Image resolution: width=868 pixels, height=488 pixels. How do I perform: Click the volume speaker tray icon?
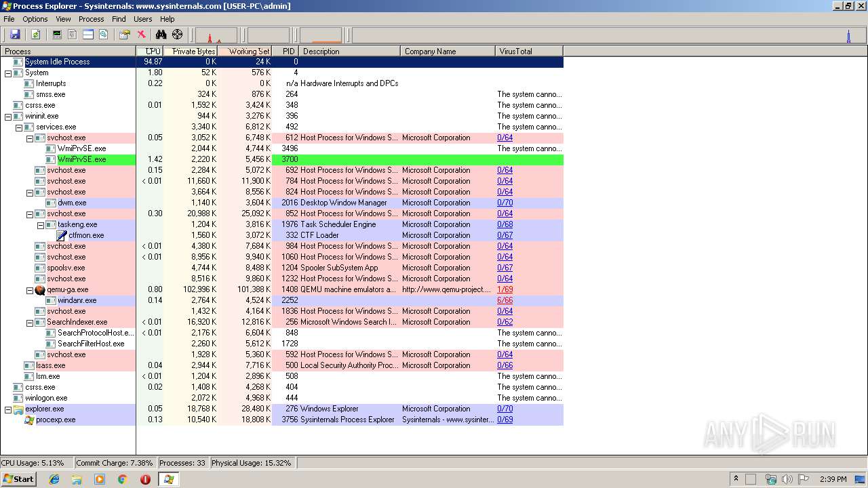coord(787,479)
